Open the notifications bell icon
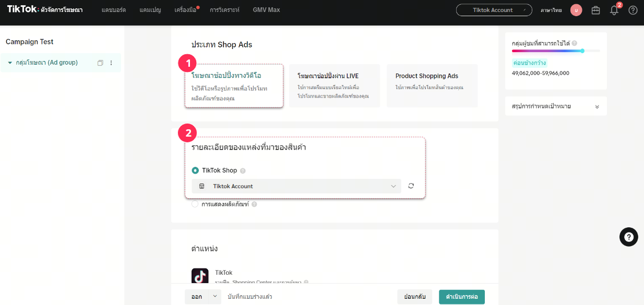Viewport: 644px width, 305px height. (614, 10)
